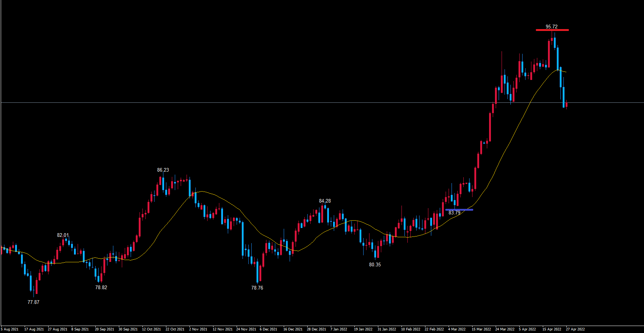Click the 80.35 low price label
Image resolution: width=644 pixels, height=333 pixels.
[375, 264]
